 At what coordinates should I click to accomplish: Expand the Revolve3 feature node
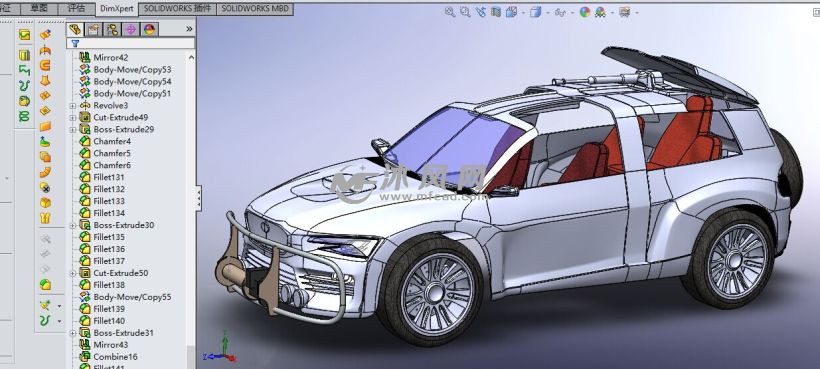pos(72,106)
